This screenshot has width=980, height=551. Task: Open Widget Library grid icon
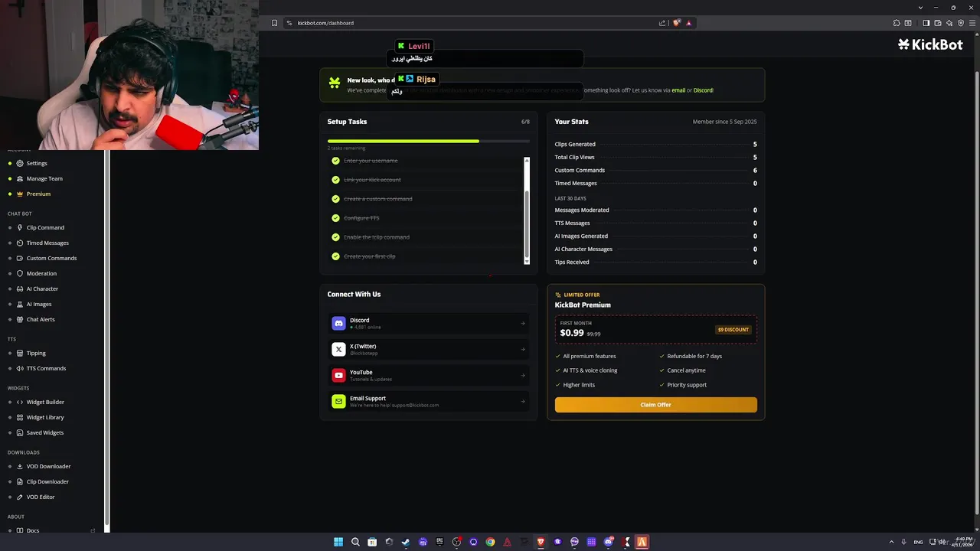pyautogui.click(x=20, y=417)
